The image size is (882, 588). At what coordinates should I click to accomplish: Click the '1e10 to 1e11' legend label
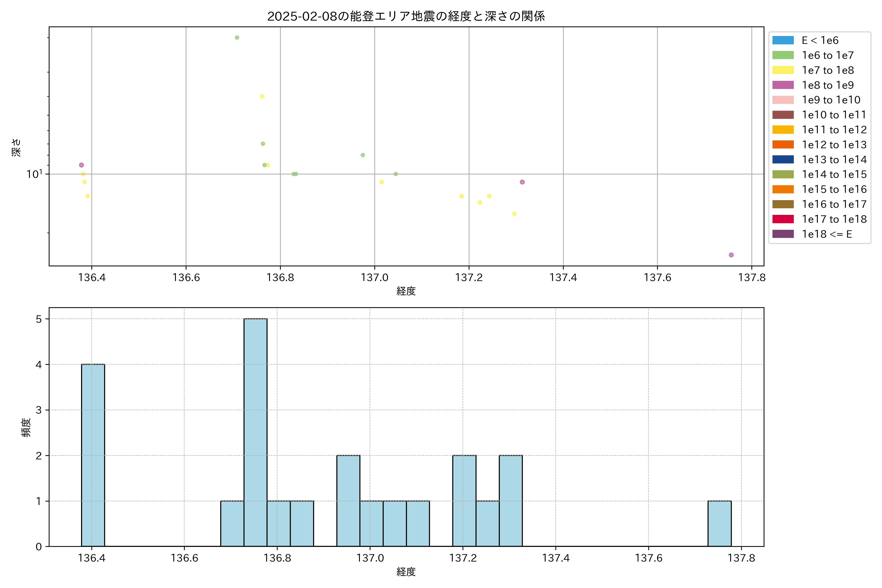pos(834,115)
